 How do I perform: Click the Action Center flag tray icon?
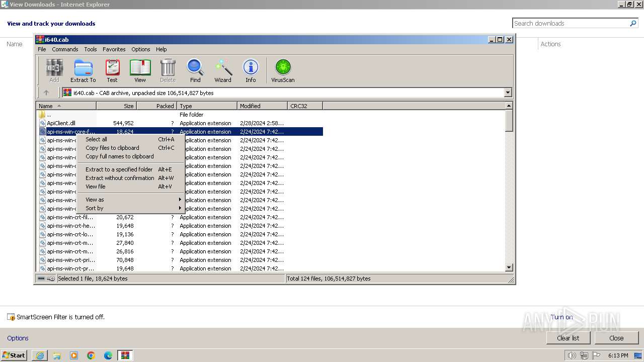[x=596, y=355]
